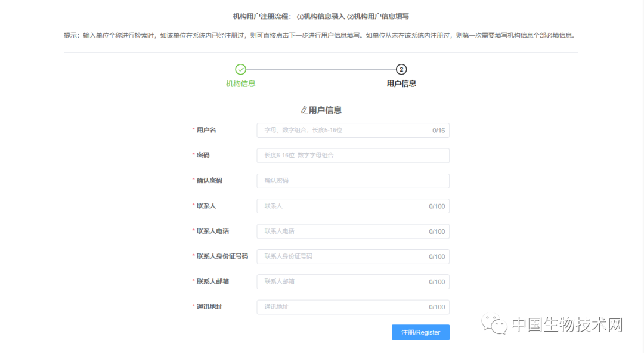Focus the 通讯地址 input field
This screenshot has height=353, width=644.
pos(343,307)
